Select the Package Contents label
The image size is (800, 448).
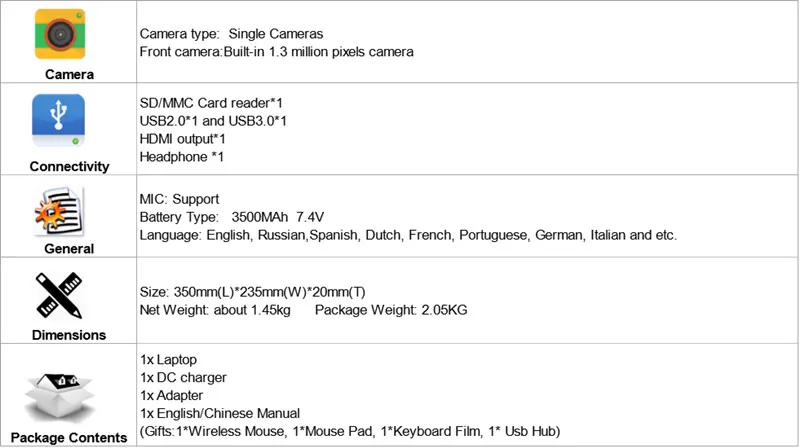point(69,437)
